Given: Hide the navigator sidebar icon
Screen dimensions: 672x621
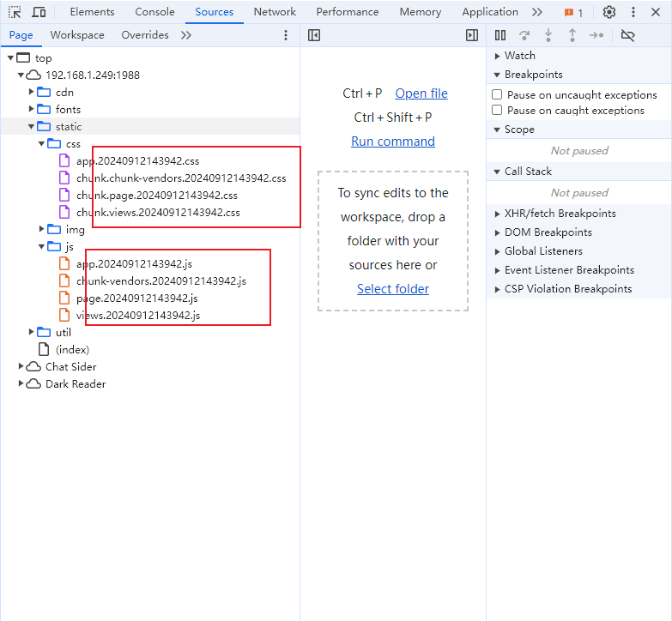Looking at the screenshot, I should [x=314, y=35].
